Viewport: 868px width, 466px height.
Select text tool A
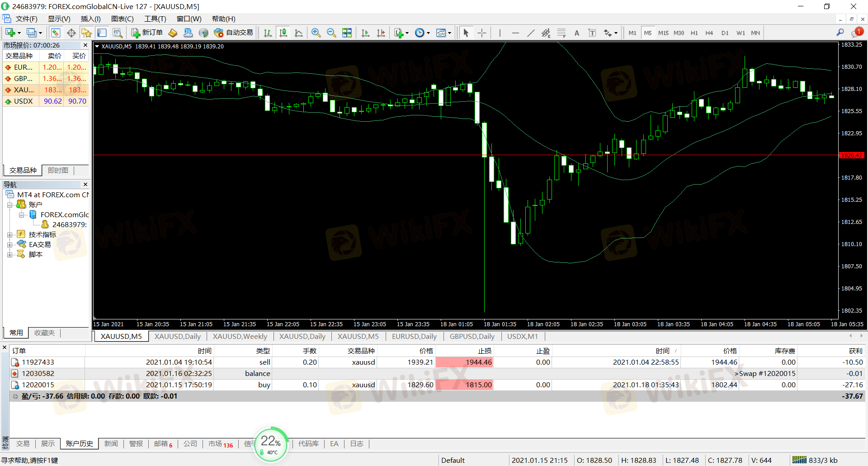pos(577,33)
